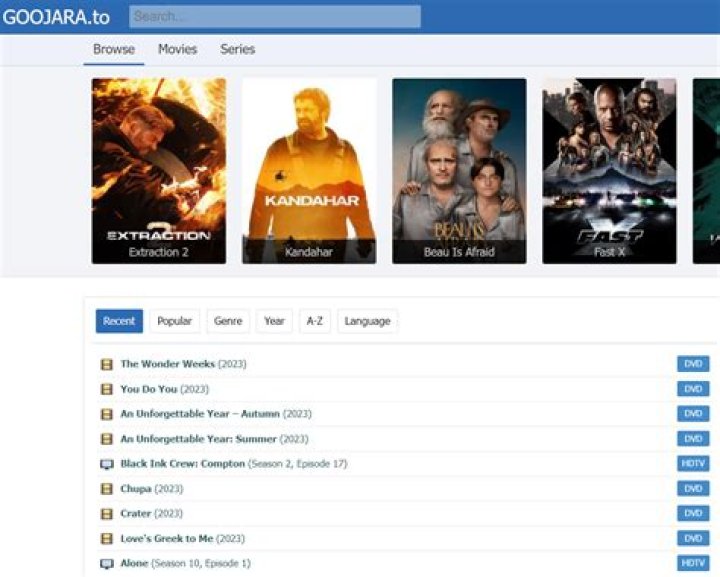Open the Genre filter
The height and width of the screenshot is (577, 720).
(228, 321)
